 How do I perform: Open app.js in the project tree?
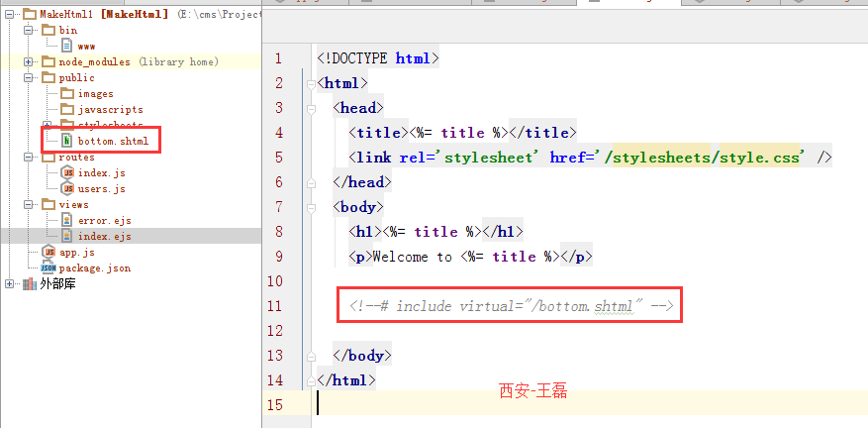77,253
